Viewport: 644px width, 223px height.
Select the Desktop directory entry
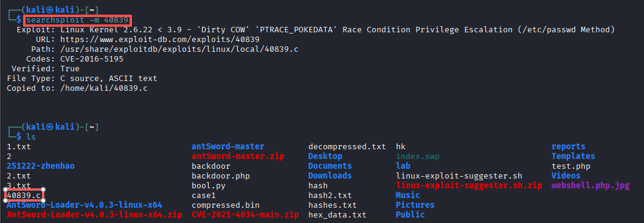tap(325, 157)
